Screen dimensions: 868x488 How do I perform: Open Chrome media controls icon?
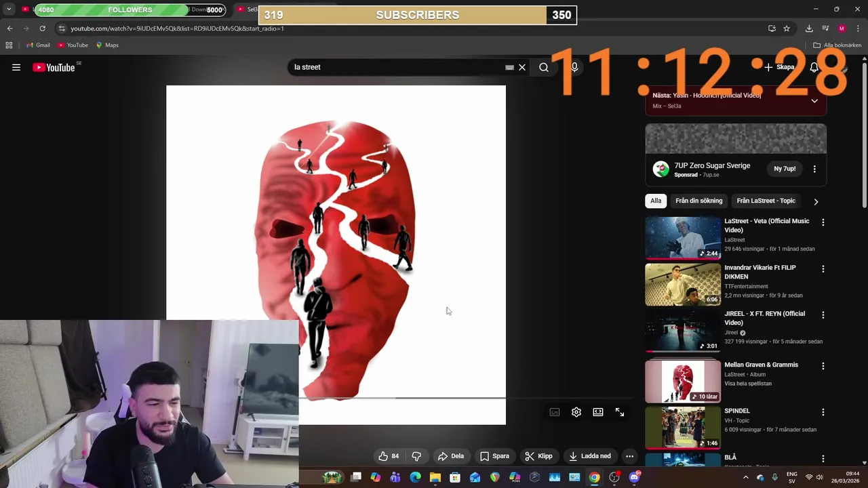[x=825, y=28]
